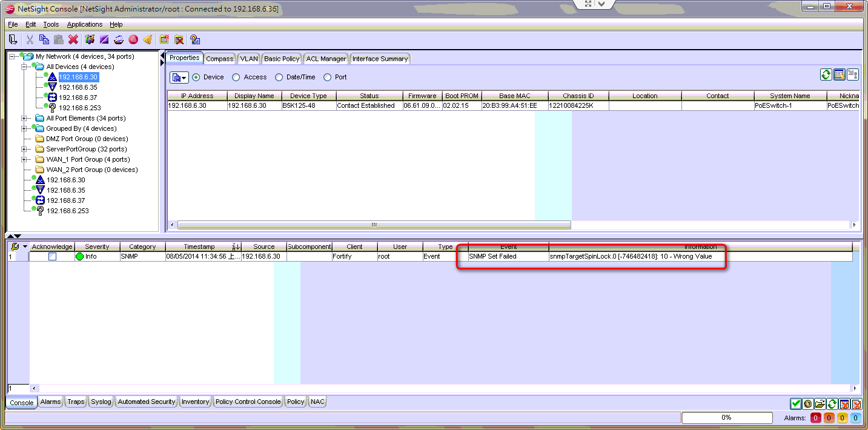The height and width of the screenshot is (430, 868).
Task: Expand the ServerPortGroup node
Action: click(24, 149)
